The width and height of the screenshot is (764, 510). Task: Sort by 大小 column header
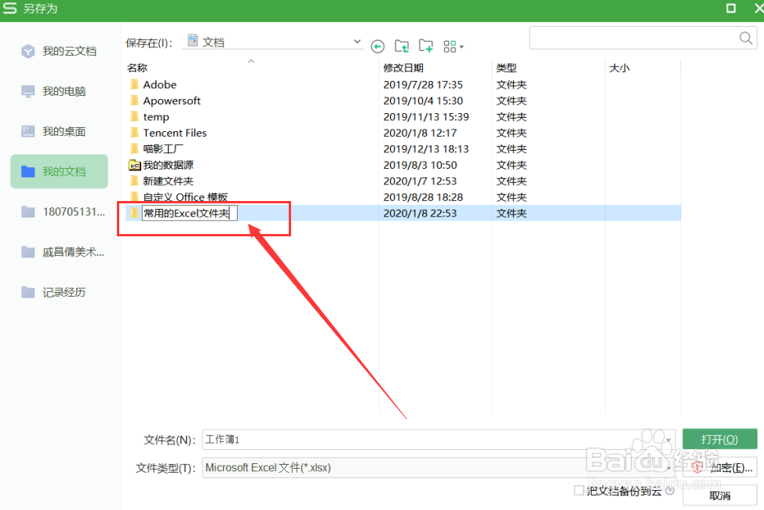tap(619, 68)
